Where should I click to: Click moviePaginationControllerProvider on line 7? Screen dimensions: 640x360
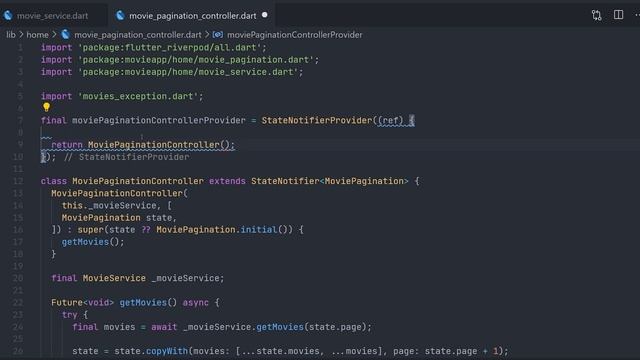[159, 120]
